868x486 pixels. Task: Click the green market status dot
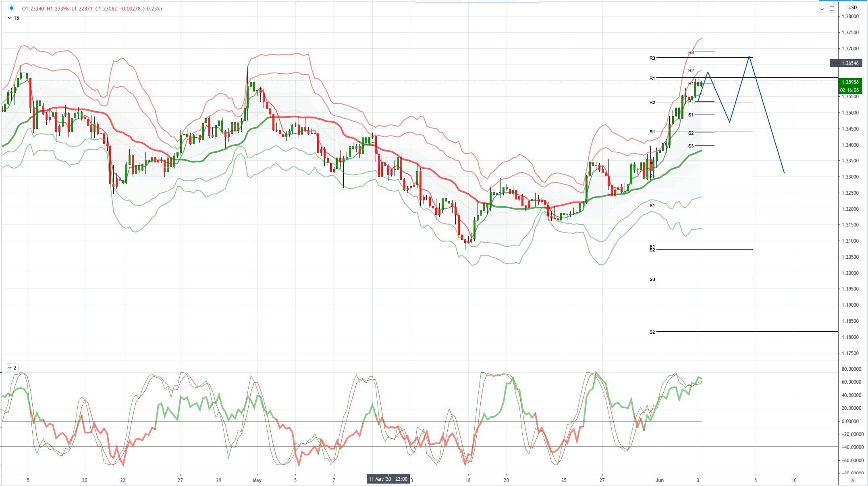(x=12, y=8)
